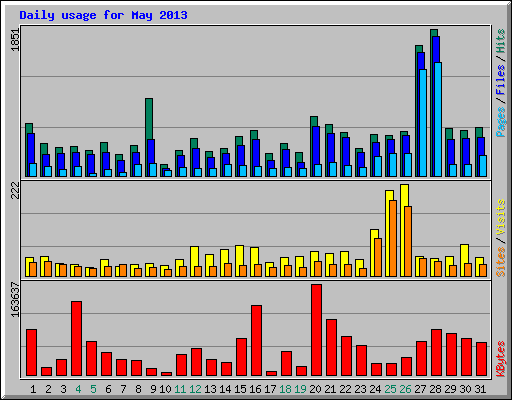This screenshot has height=400, width=512.
Task: Click the 1851 axis maximum label
Action: 15,40
